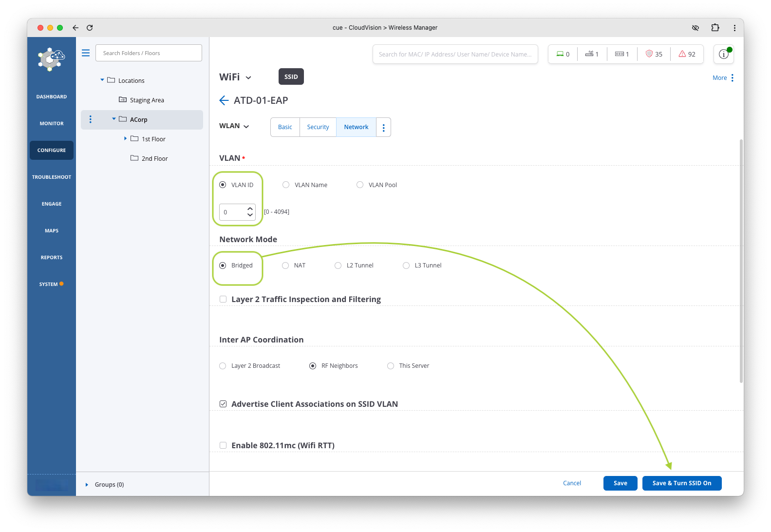The width and height of the screenshot is (771, 532).
Task: Expand the WiFi dropdown chevron
Action: coord(248,78)
